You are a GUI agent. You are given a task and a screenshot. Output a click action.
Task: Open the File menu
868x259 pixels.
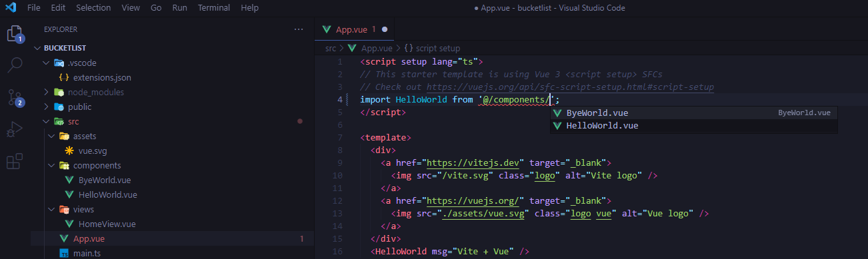click(34, 8)
